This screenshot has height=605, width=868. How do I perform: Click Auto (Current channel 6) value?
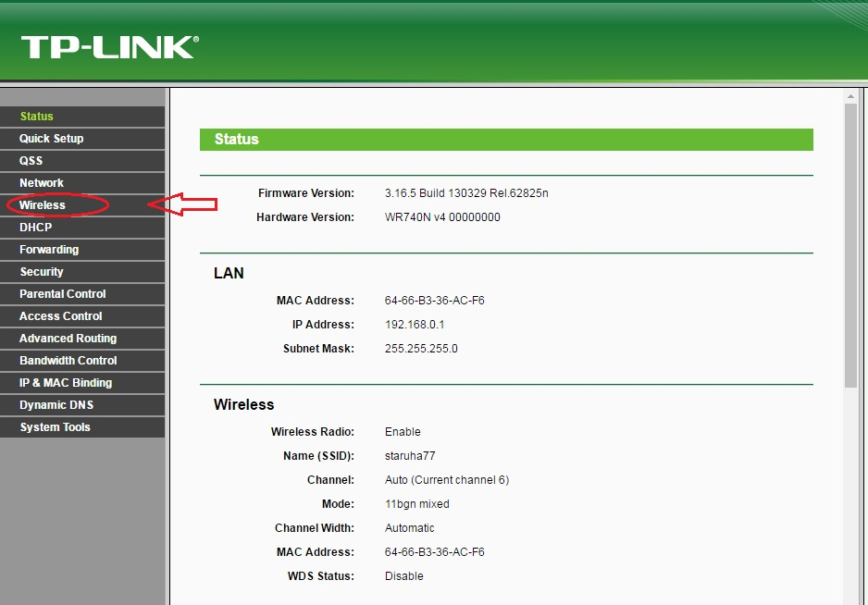click(x=447, y=480)
